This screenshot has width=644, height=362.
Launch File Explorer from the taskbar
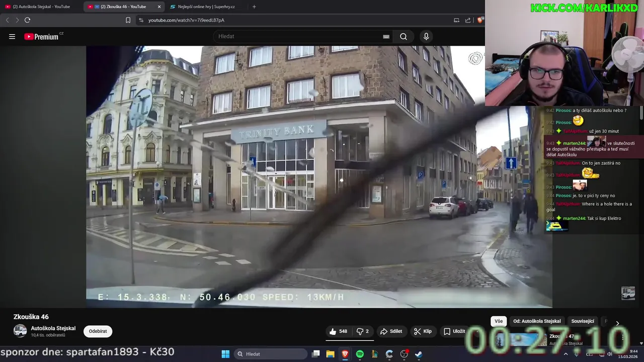(330, 354)
